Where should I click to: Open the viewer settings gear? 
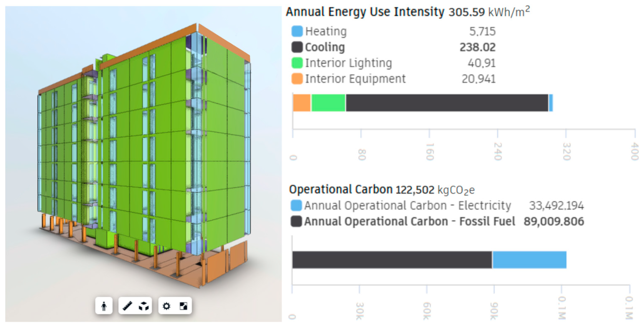(x=166, y=306)
